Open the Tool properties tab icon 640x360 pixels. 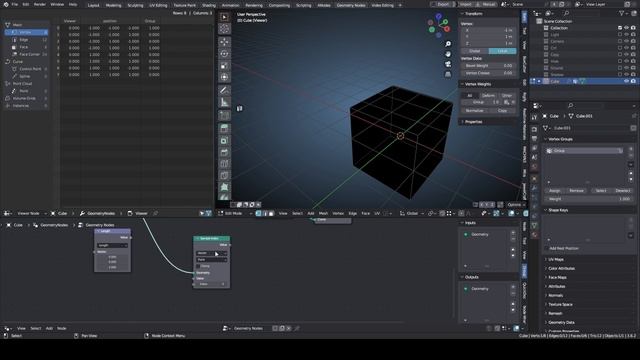click(x=534, y=118)
